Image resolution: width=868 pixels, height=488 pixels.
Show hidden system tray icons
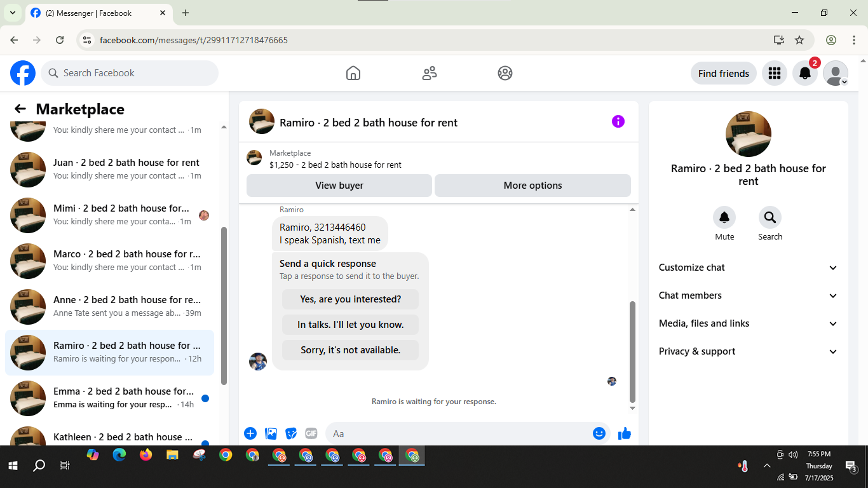767,466
